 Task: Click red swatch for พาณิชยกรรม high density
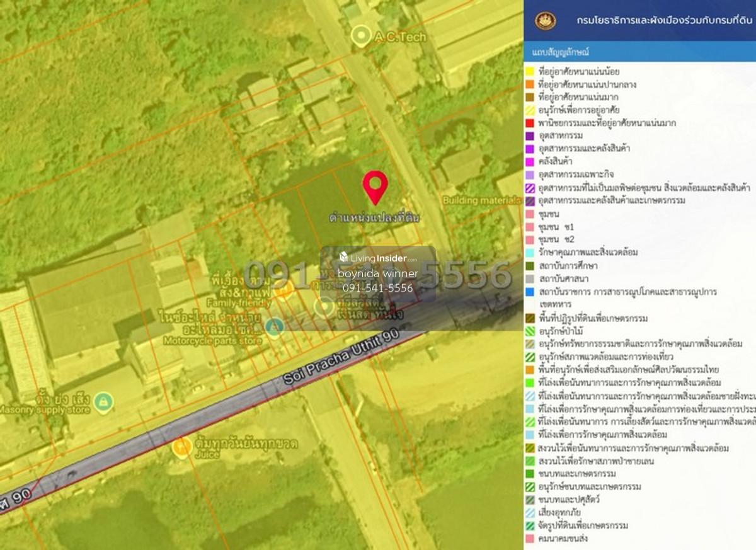[x=530, y=123]
